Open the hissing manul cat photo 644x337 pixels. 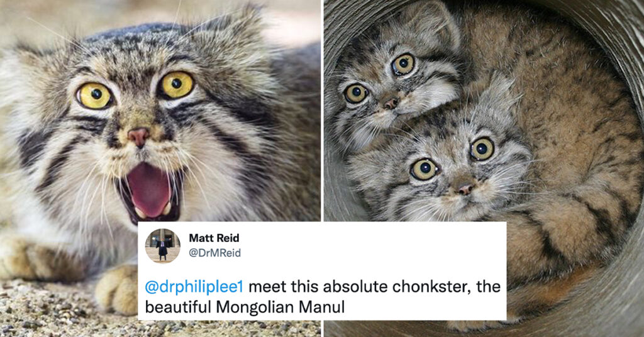(160, 111)
